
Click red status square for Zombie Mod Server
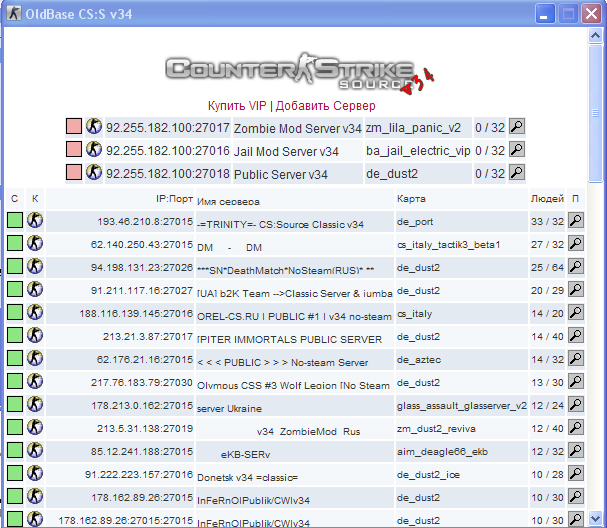[74, 126]
